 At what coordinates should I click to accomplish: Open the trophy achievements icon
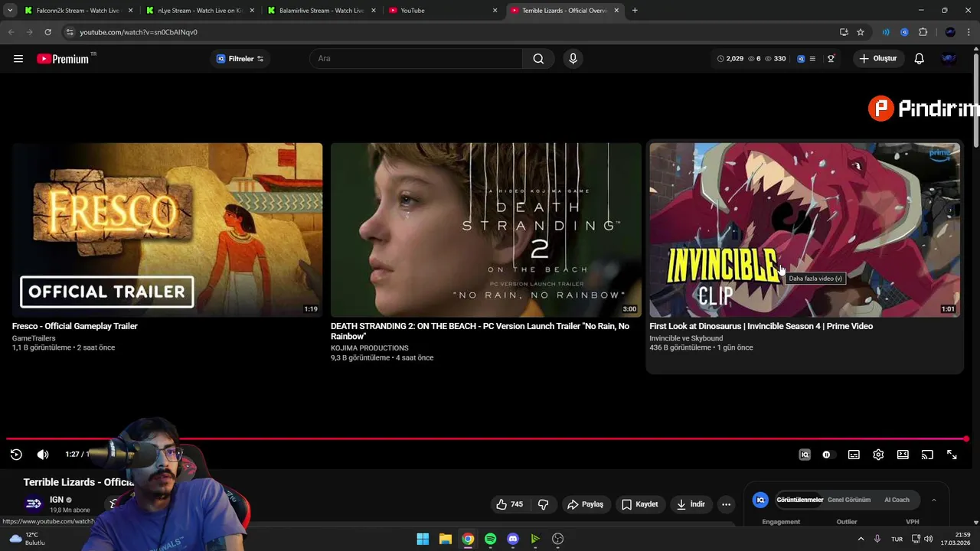831,59
